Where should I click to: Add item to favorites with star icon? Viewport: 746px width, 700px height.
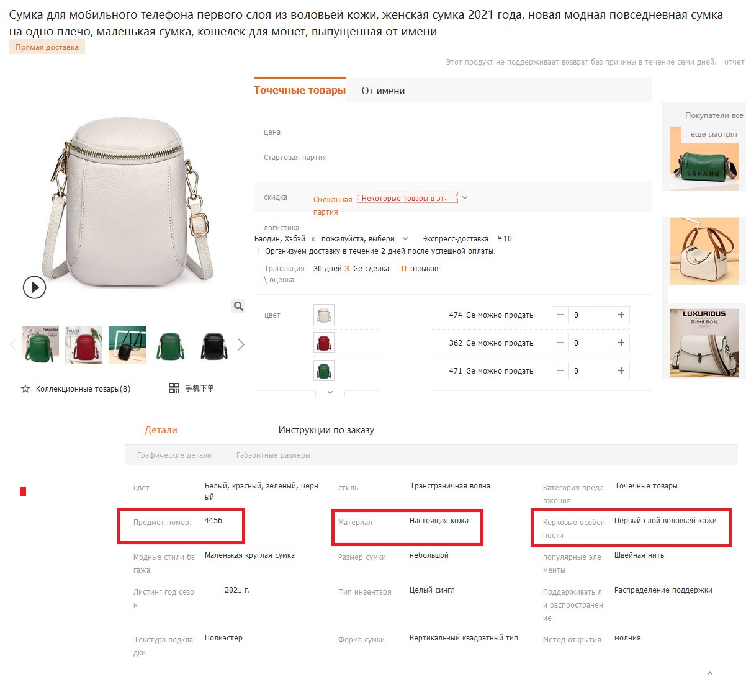coord(25,388)
